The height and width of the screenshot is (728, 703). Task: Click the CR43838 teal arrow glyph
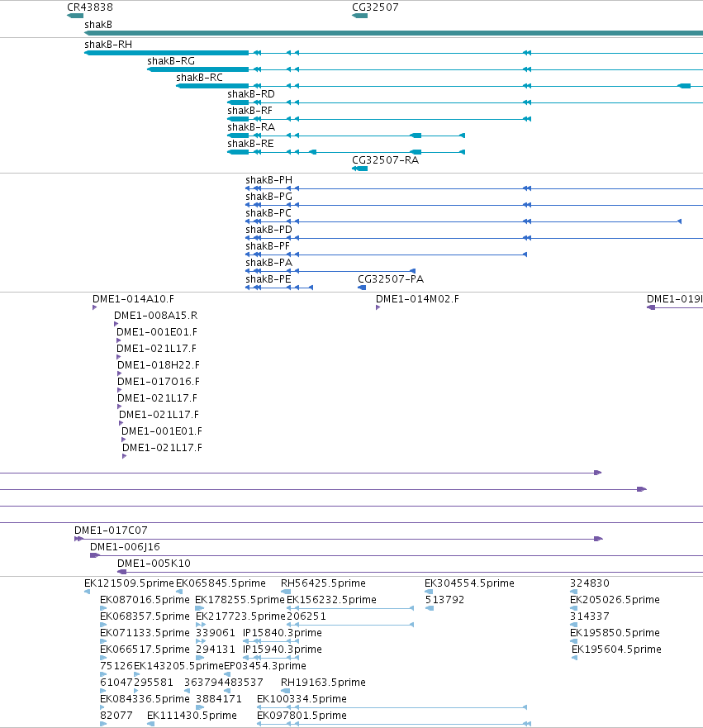pos(75,16)
